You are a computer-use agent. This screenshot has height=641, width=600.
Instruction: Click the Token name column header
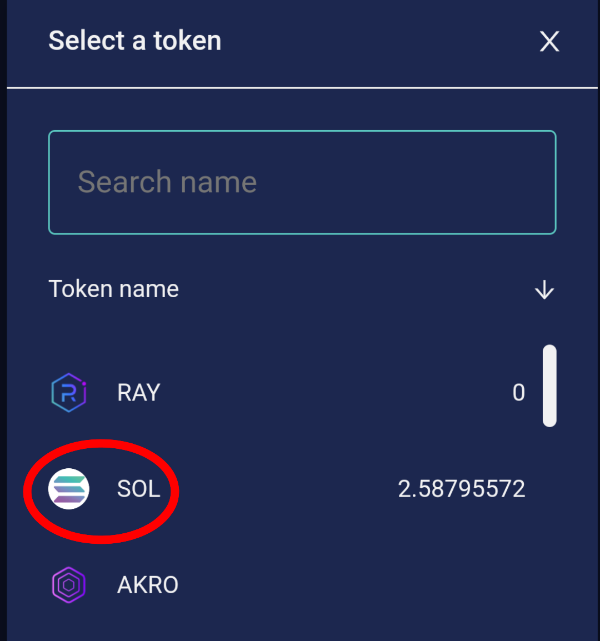coord(114,290)
